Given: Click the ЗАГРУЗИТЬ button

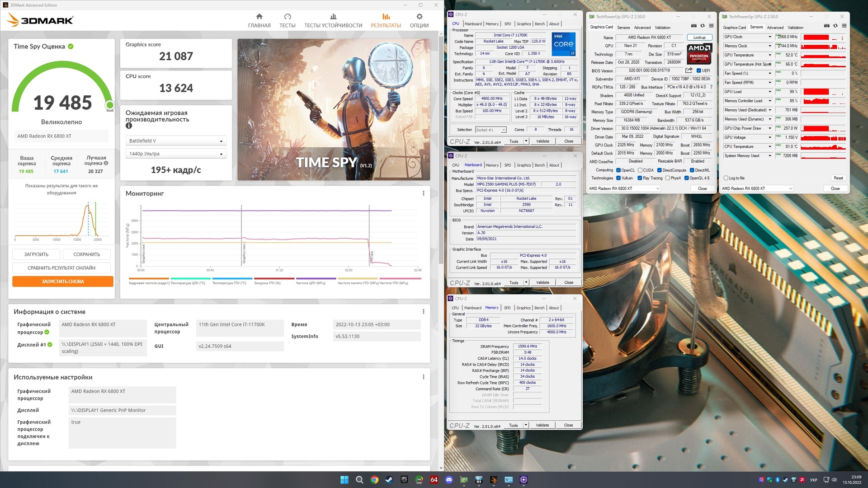Looking at the screenshot, I should tap(36, 254).
